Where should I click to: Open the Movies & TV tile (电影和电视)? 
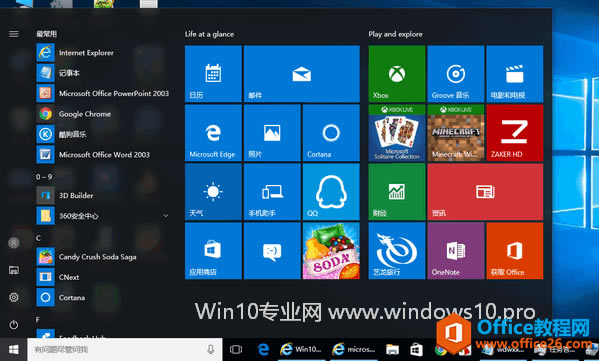pyautogui.click(x=515, y=74)
